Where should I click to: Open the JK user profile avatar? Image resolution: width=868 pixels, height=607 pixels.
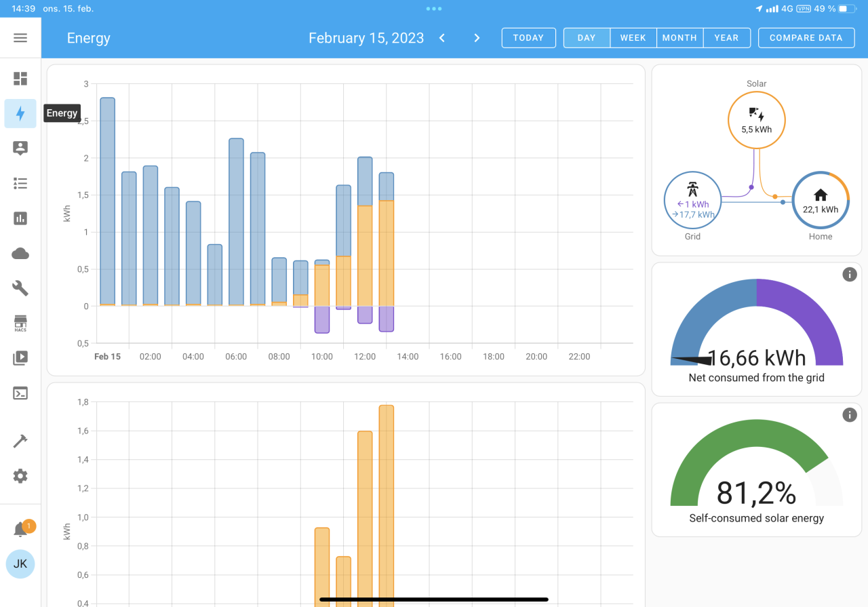coord(20,564)
